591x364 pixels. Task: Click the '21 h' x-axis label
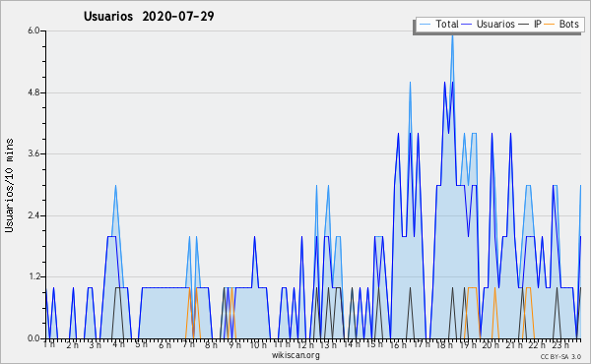point(514,344)
